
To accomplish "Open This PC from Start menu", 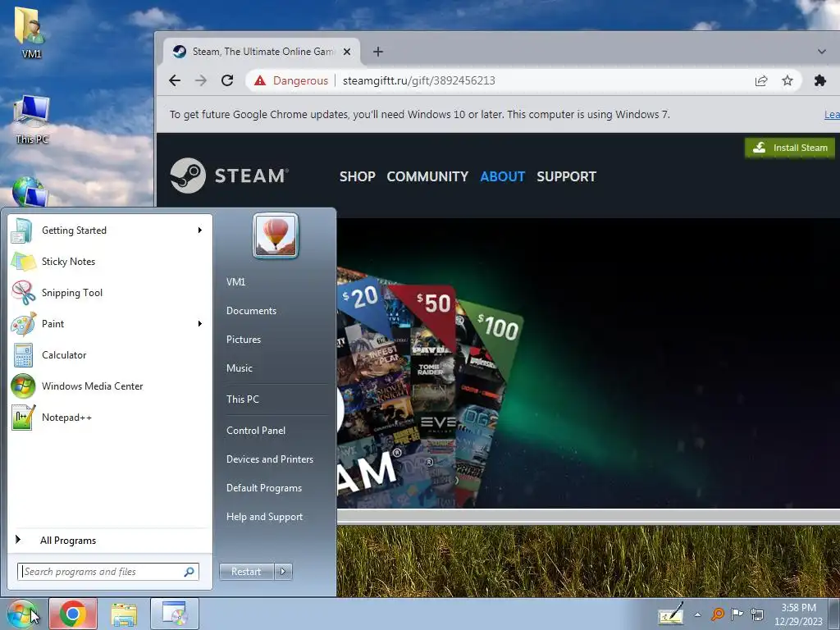I will [242, 399].
